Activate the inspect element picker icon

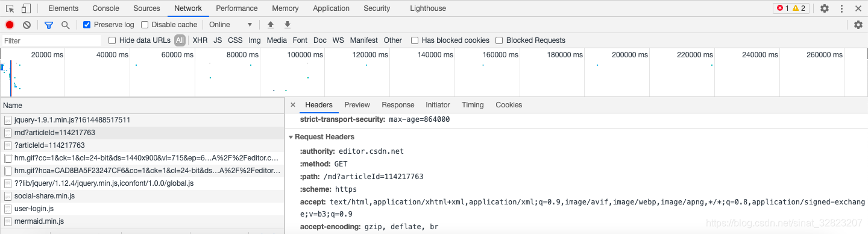[x=10, y=8]
